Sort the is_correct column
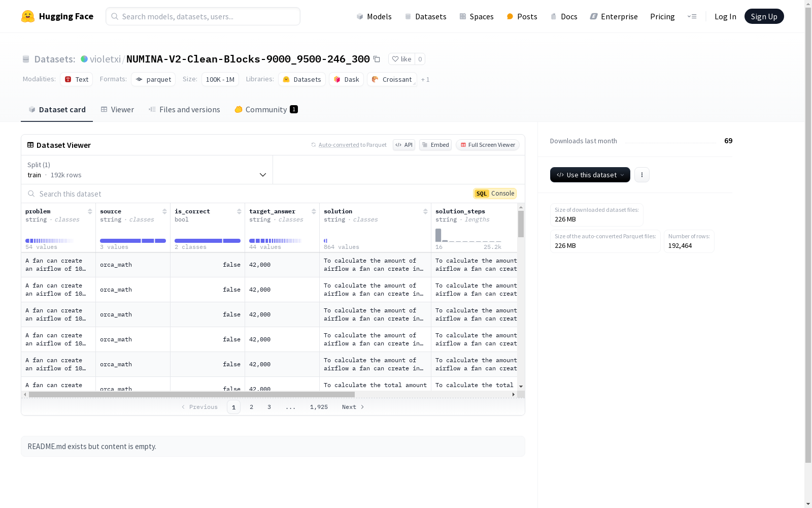 pos(239,211)
